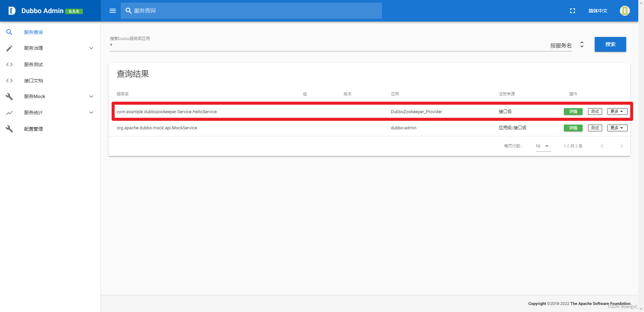Go to next results page arrow

pos(622,146)
